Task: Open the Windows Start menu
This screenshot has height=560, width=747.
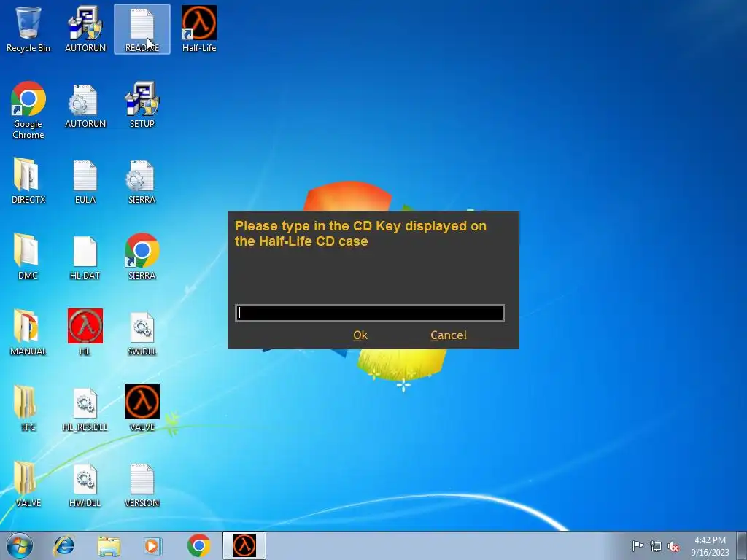Action: point(20,545)
